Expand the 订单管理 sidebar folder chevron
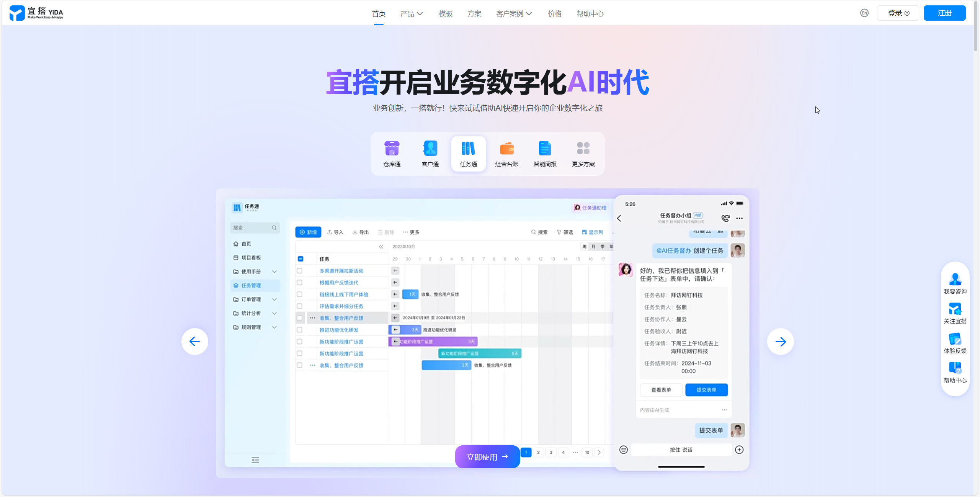Image resolution: width=980 pixels, height=497 pixels. click(274, 299)
